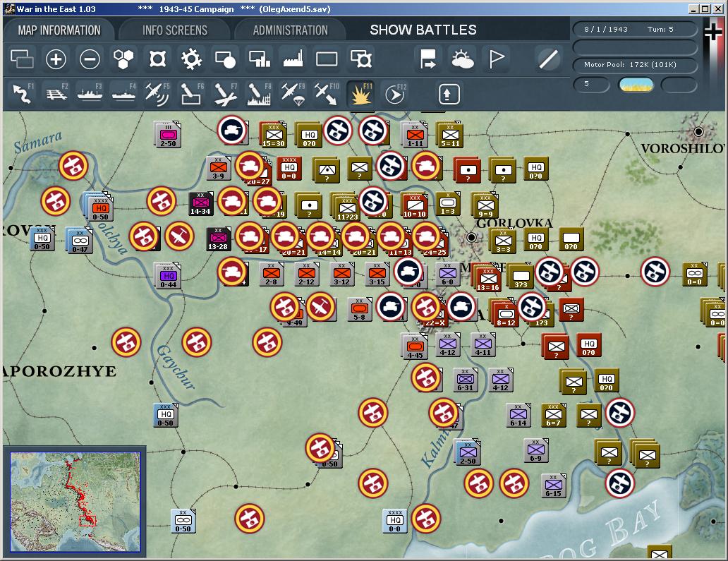This screenshot has width=728, height=561.
Task: Open the ADMINISTRATION tab
Action: tap(290, 30)
